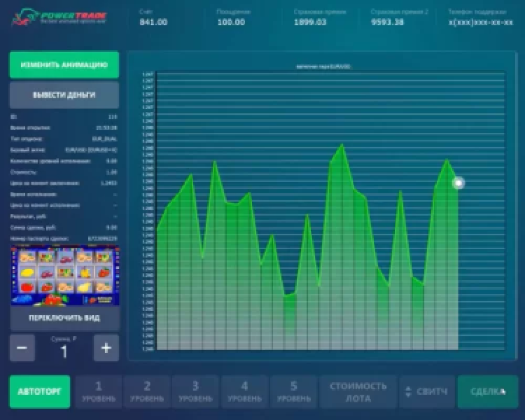Choose 3 УРОВЕНЬ level option
This screenshot has height=420, width=525.
(x=195, y=392)
